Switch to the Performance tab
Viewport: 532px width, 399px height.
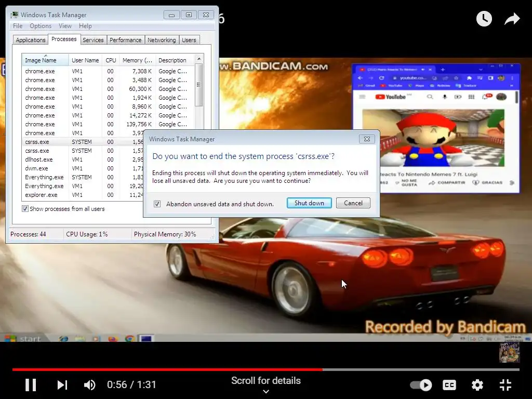125,40
